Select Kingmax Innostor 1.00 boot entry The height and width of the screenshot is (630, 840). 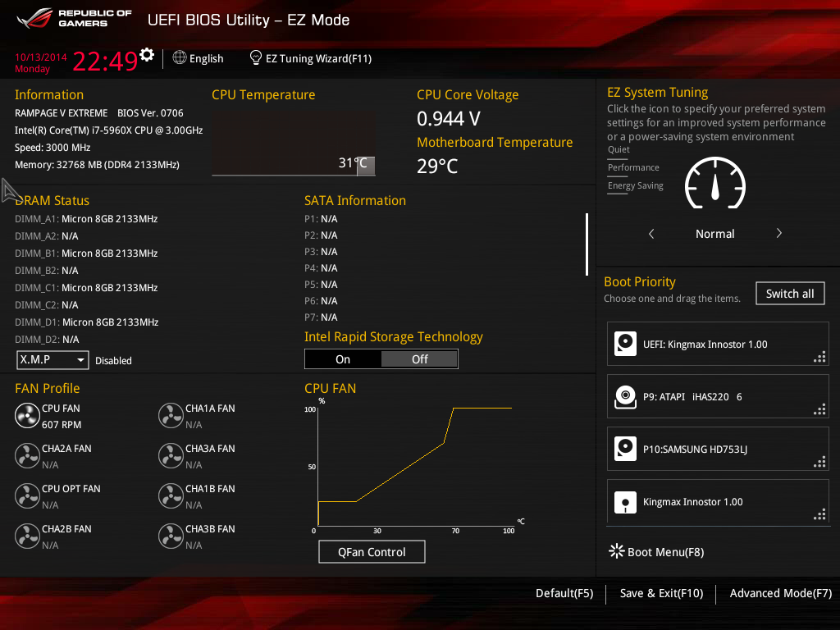(718, 501)
